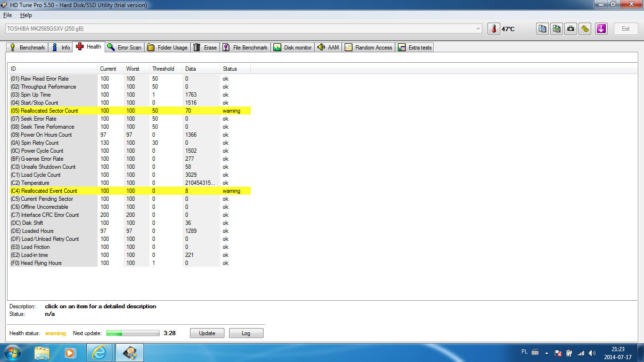Click the Update button

point(207,333)
